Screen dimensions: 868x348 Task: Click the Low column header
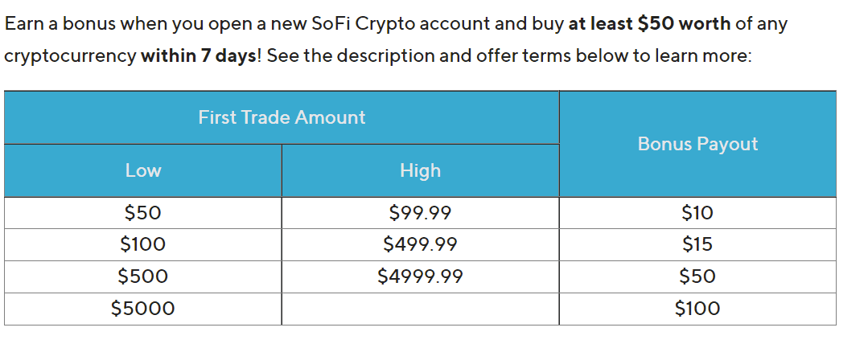143,170
